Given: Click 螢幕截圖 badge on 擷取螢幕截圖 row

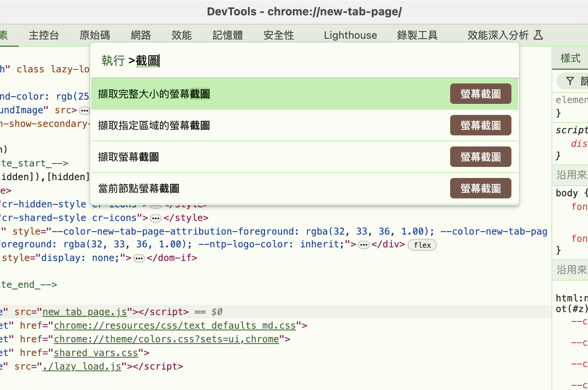Looking at the screenshot, I should pyautogui.click(x=481, y=157).
